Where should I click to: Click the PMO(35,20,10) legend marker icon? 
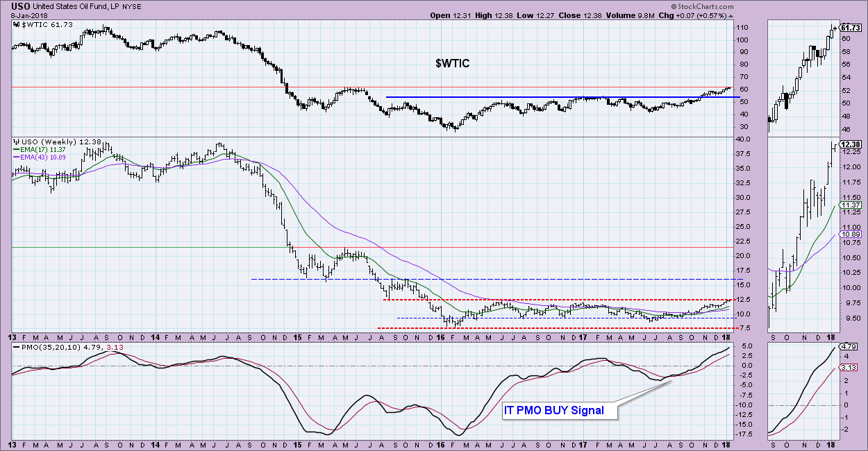pos(16,344)
